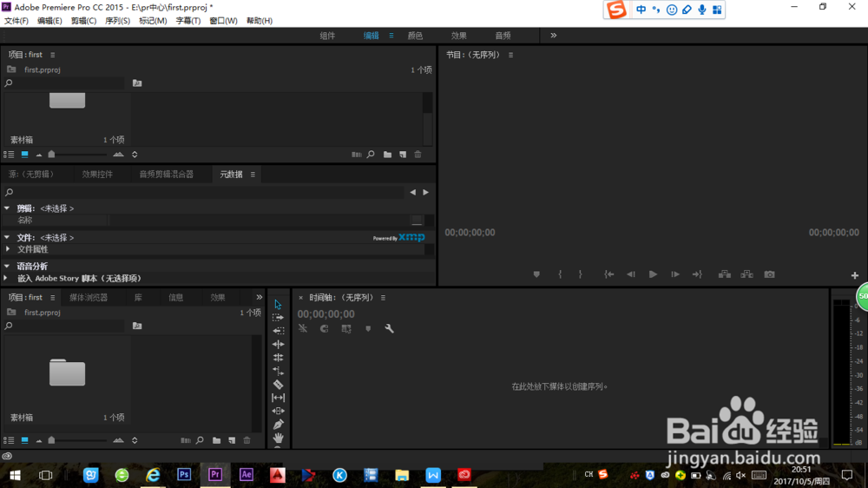
Task: Click Automate to Sequence in upper Project panel
Action: 357,155
